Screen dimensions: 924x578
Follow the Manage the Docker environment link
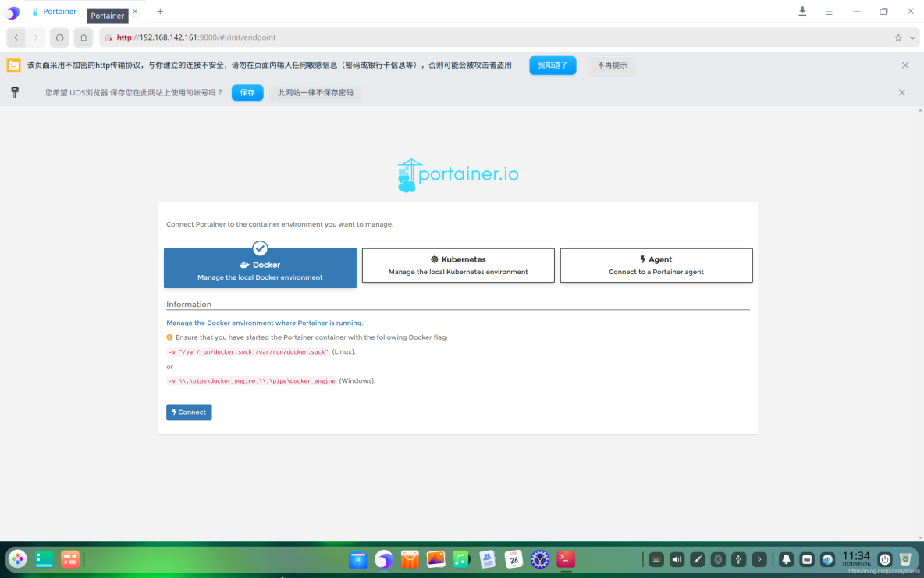coord(264,322)
